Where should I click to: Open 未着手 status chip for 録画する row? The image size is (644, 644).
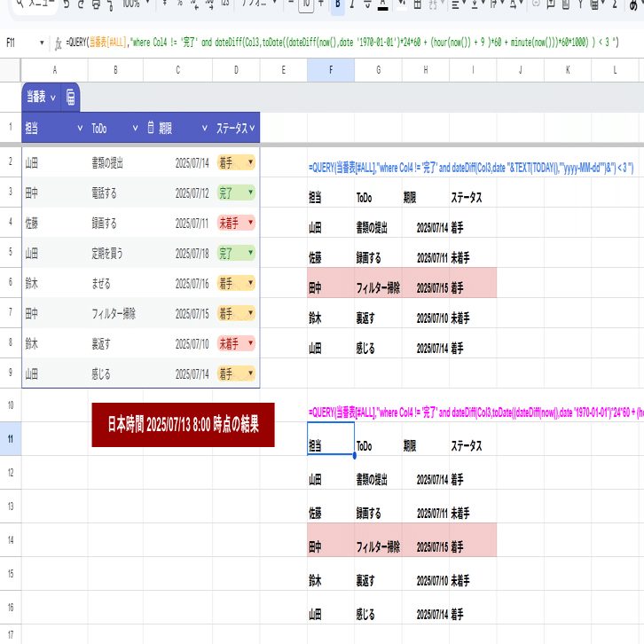click(x=236, y=223)
